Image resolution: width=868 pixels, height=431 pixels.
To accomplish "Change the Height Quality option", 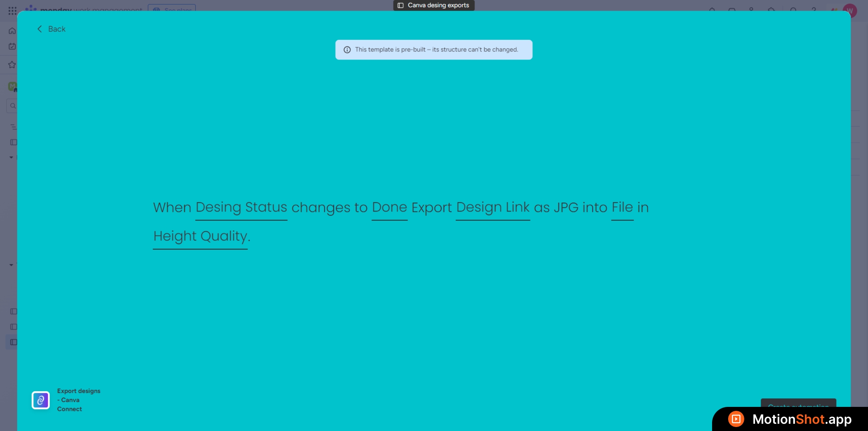I will 200,236.
